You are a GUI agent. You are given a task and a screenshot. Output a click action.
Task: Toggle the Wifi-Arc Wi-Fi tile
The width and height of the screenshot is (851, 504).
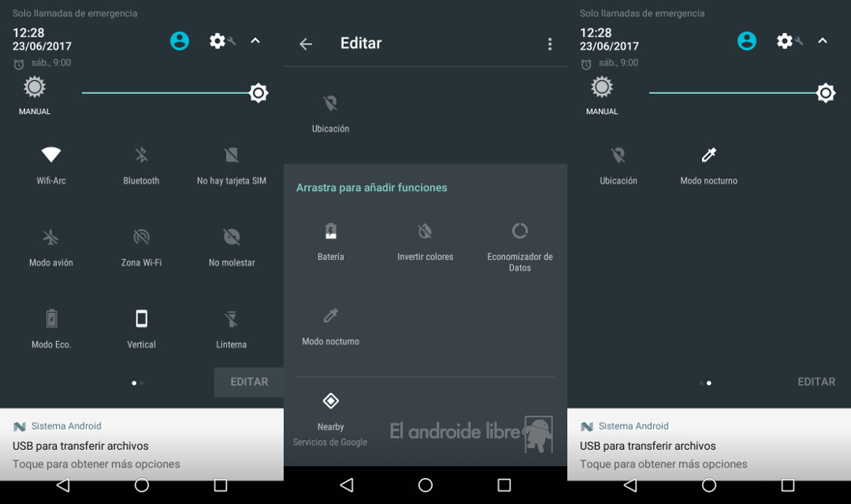click(51, 155)
